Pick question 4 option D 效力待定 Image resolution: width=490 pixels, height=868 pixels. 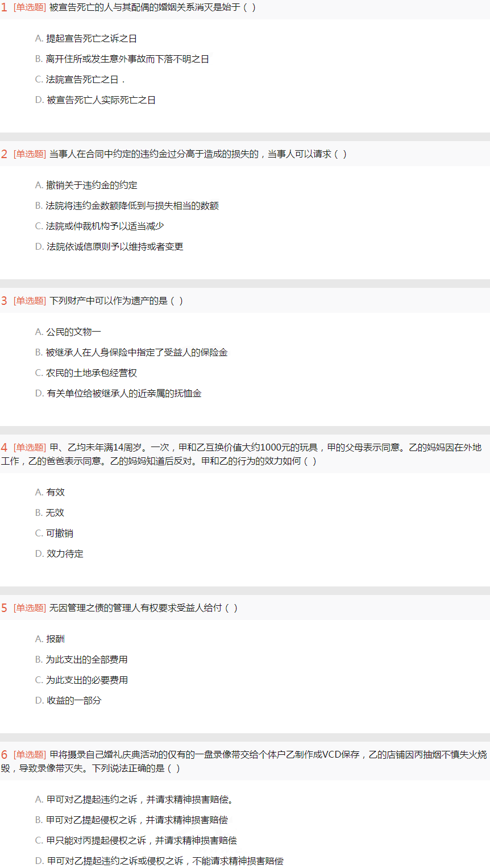pos(59,554)
